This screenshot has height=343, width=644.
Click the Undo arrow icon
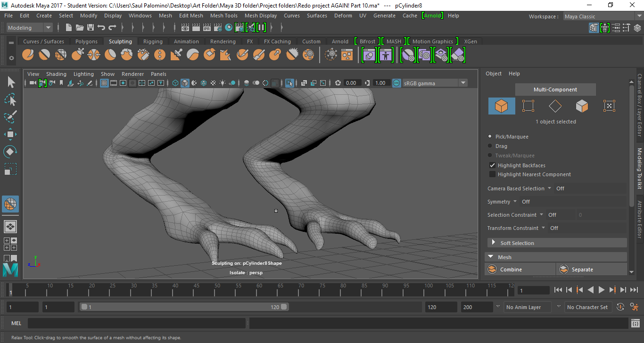point(101,28)
